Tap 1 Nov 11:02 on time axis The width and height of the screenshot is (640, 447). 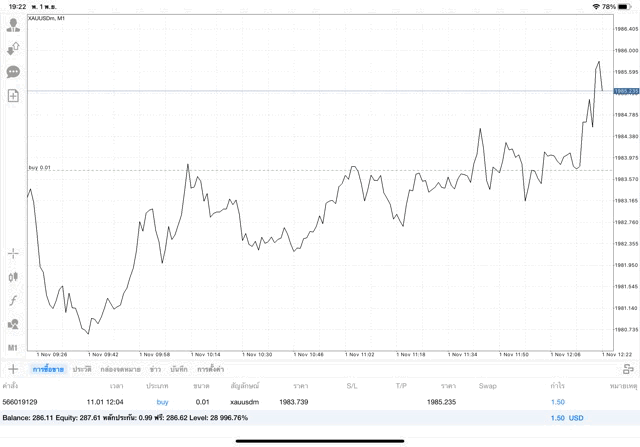[x=360, y=354]
